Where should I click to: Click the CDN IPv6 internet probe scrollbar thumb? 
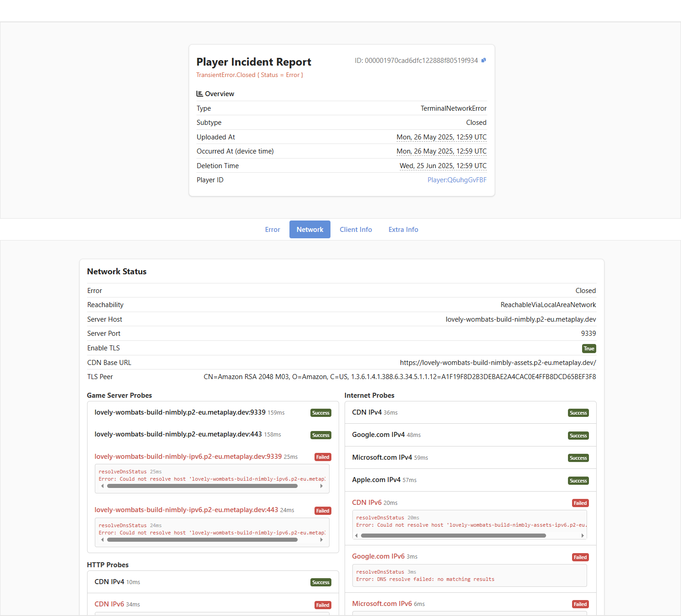pyautogui.click(x=454, y=536)
